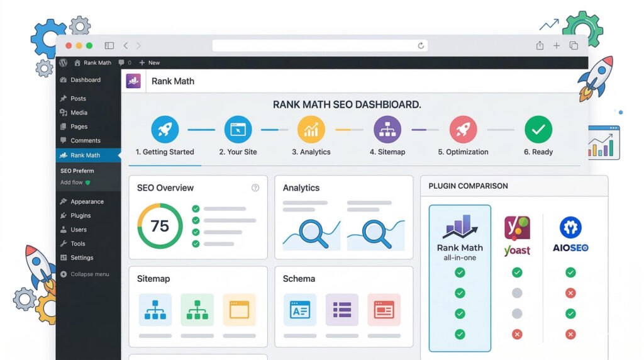Click the Yoast plugin logo
Viewport: 644px width, 360px height.
(x=517, y=236)
